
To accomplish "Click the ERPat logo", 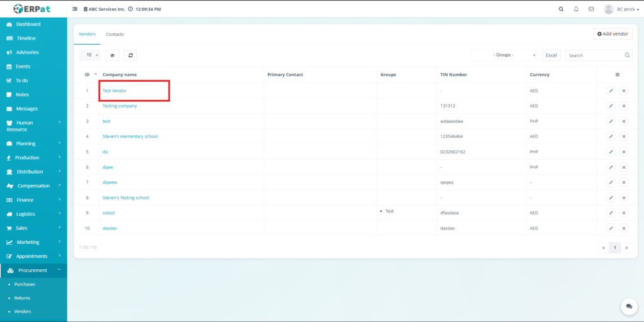I will click(x=32, y=9).
